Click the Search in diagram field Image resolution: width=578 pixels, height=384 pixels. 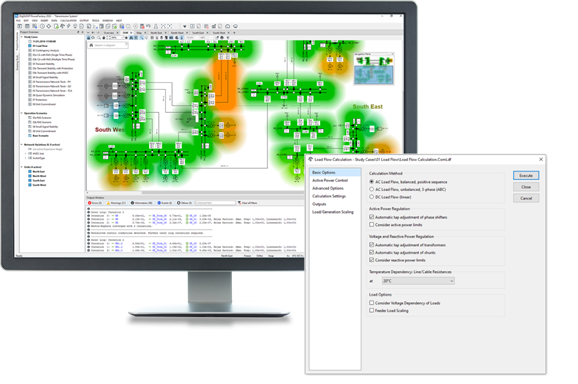click(108, 45)
